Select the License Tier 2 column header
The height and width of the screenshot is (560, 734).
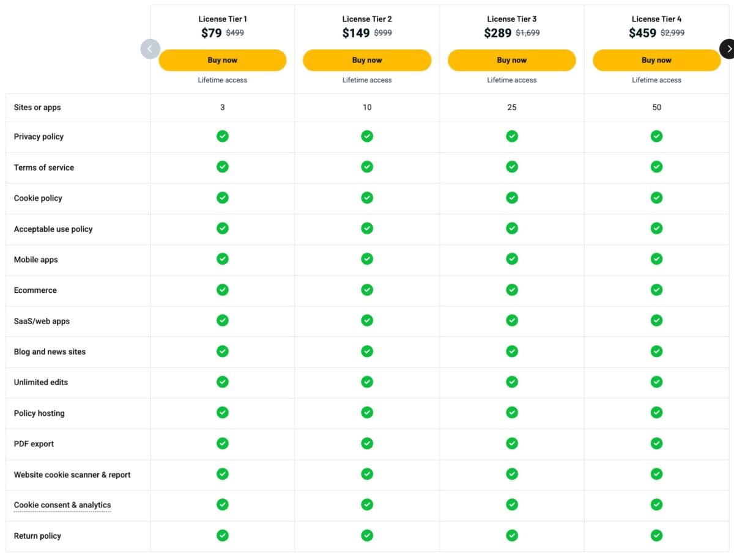pos(367,19)
